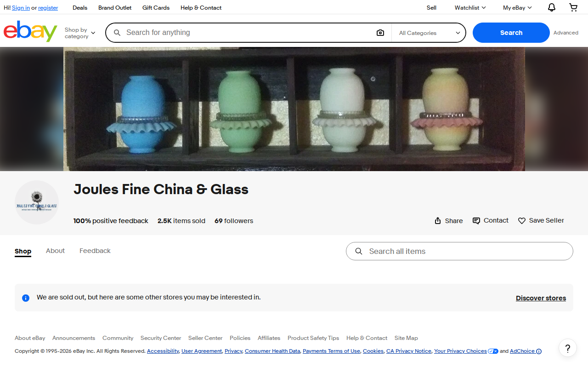588x368 pixels.
Task: Click the Save Seller heart button
Action: coord(541,221)
